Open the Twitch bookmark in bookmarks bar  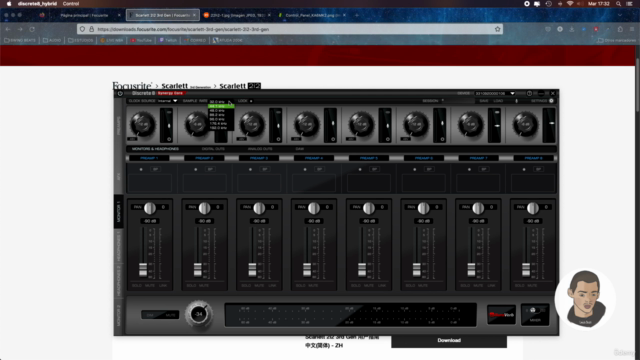168,40
